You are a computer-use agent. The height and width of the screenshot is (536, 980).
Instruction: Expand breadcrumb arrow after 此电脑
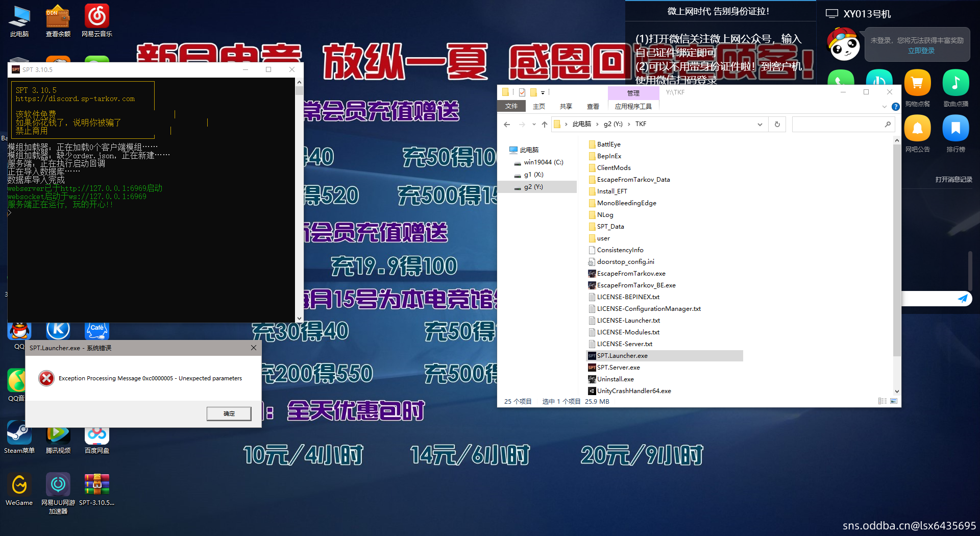tap(597, 124)
